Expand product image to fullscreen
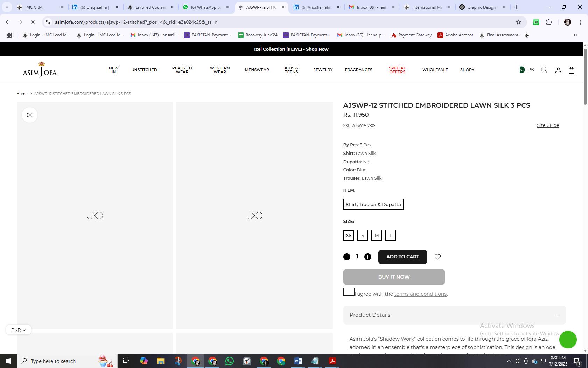This screenshot has height=368, width=588. [30, 115]
